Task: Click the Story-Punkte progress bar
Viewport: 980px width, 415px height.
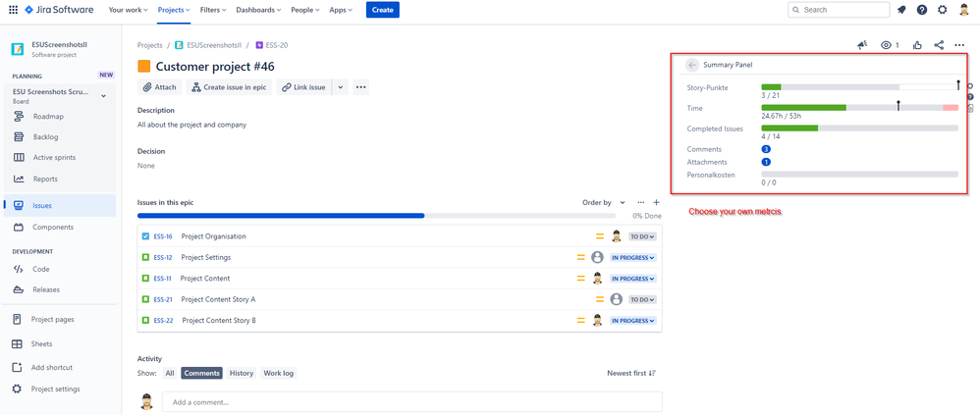Action: click(860, 86)
